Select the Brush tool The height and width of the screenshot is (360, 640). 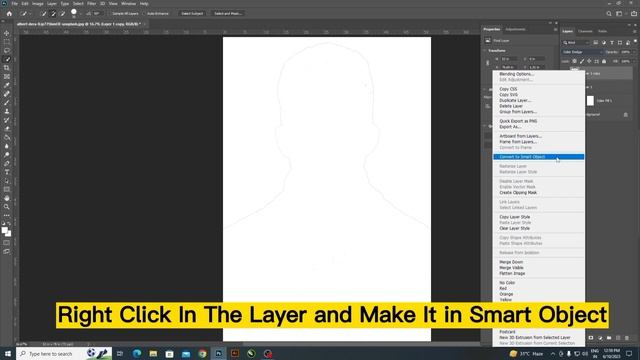pos(7,102)
